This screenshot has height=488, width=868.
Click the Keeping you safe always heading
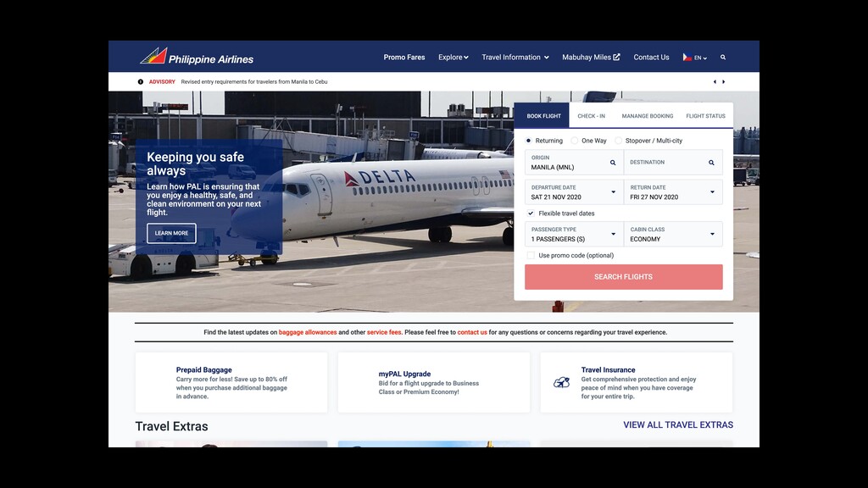pyautogui.click(x=196, y=164)
